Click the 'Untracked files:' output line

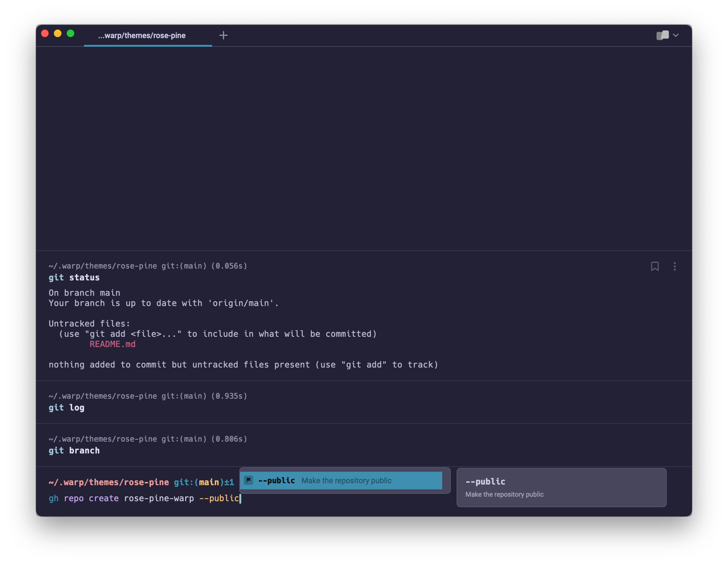[89, 323]
